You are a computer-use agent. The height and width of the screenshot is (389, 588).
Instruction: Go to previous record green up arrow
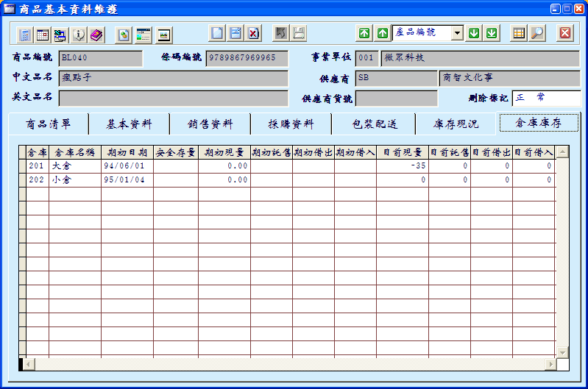[383, 33]
